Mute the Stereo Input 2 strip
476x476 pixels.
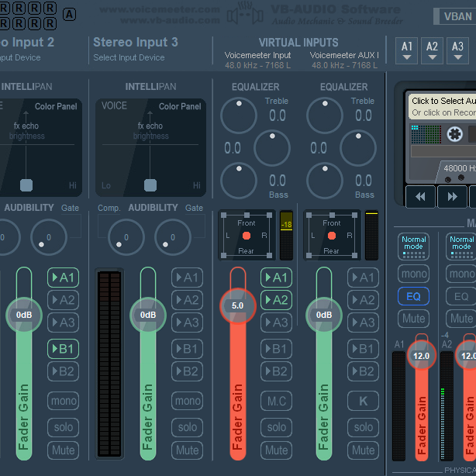[x=63, y=450]
